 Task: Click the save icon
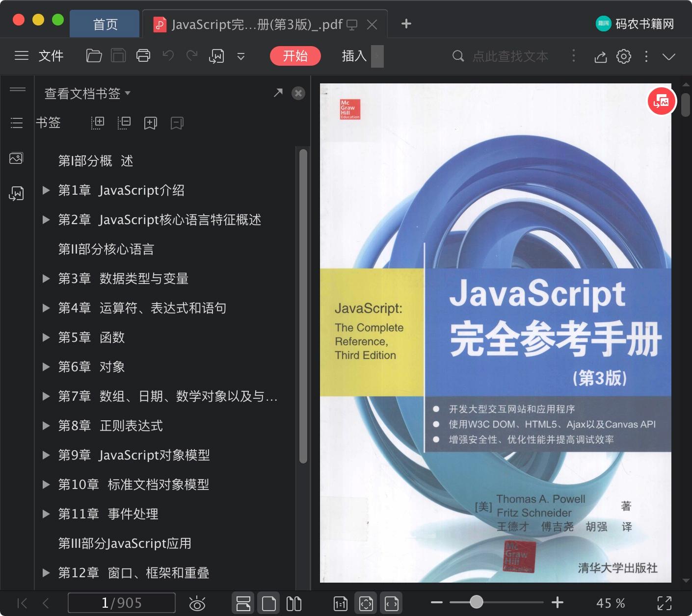[118, 56]
